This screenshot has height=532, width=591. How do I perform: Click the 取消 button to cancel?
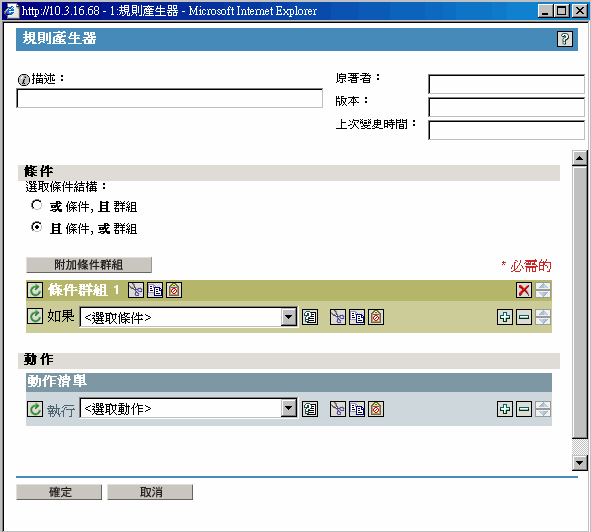click(150, 492)
